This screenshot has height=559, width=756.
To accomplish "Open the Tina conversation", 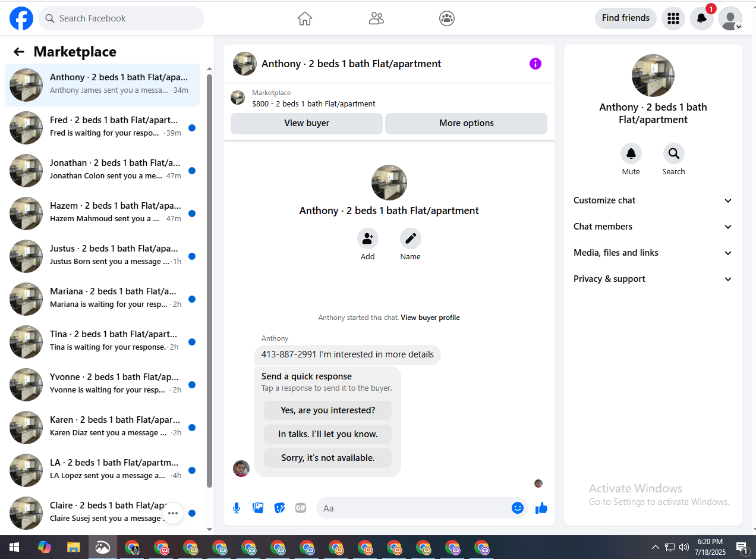I will (102, 342).
